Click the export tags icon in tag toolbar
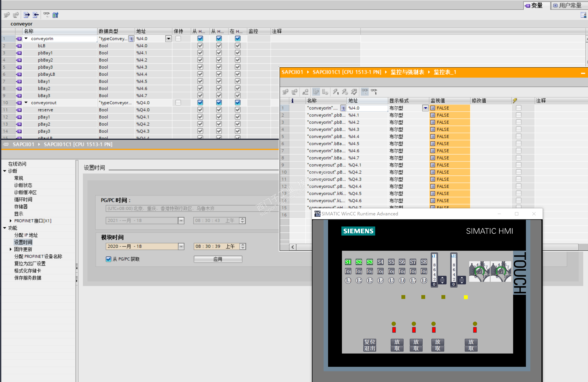This screenshot has height=382, width=588. [x=27, y=15]
